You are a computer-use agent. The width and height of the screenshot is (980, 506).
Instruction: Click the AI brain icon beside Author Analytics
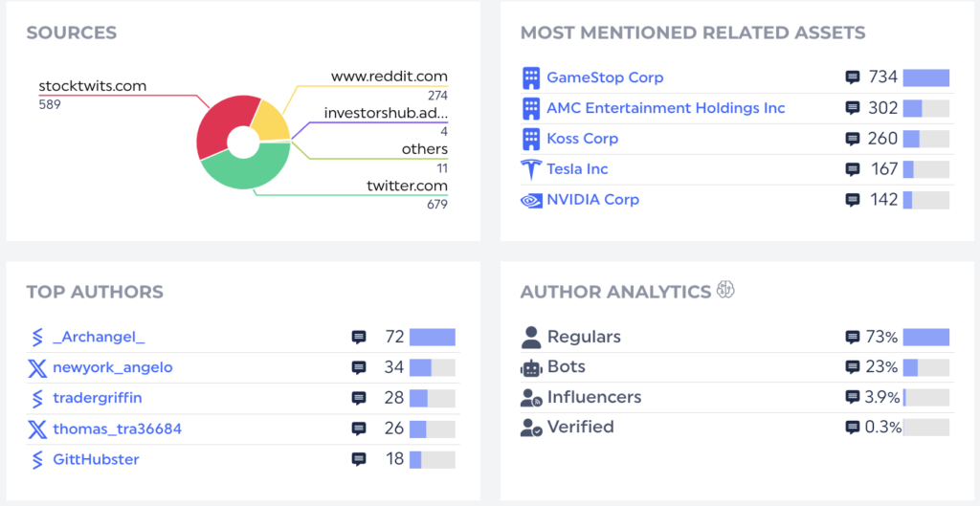pos(725,291)
